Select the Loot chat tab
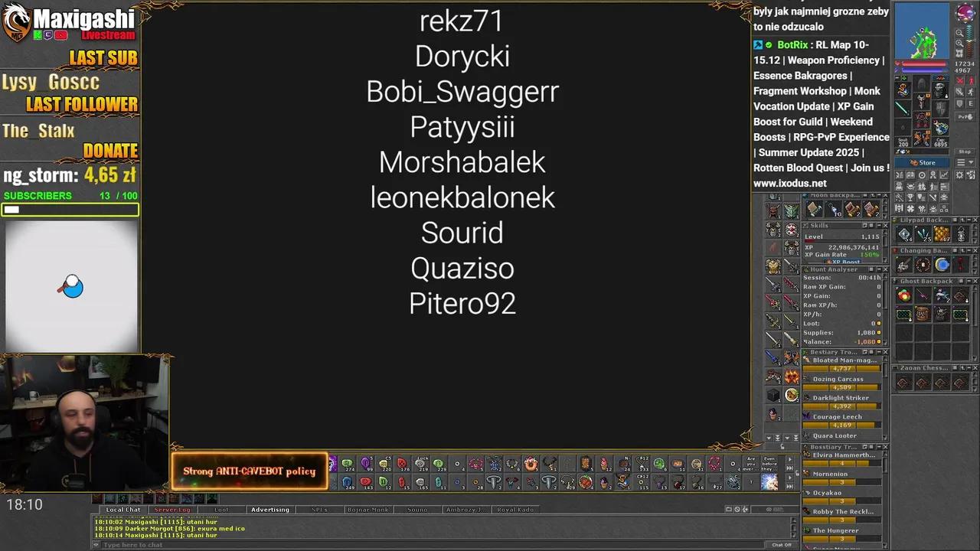The width and height of the screenshot is (980, 551). click(221, 510)
